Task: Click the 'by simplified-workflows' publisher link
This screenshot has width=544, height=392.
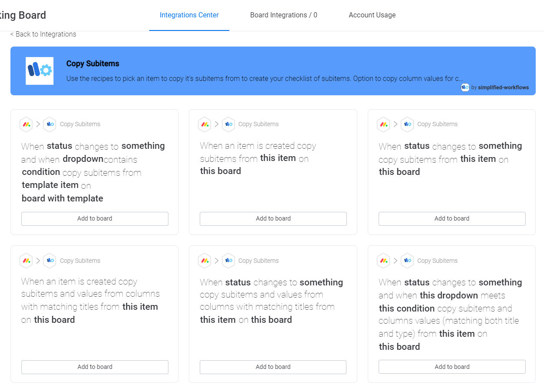Action: (x=500, y=87)
